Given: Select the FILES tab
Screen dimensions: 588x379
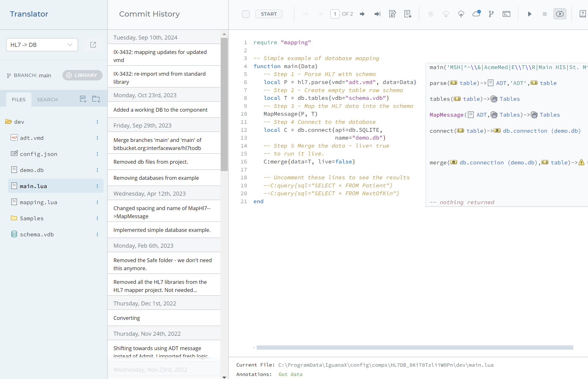Looking at the screenshot, I should click(19, 100).
